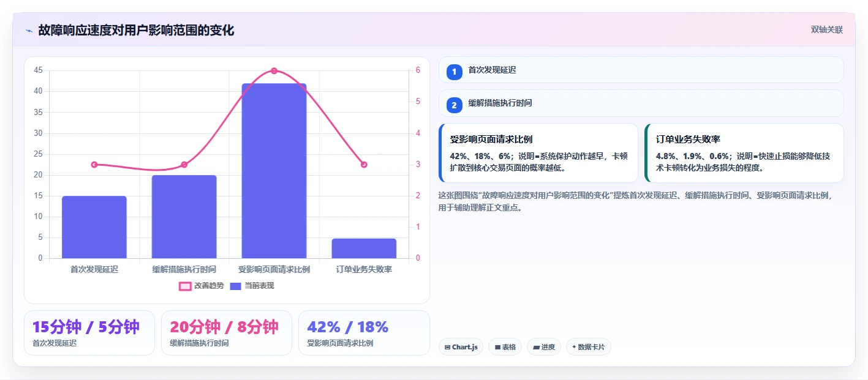Viewport: 868px width, 380px height.
Task: Click the 进度 tag
Action: click(544, 347)
